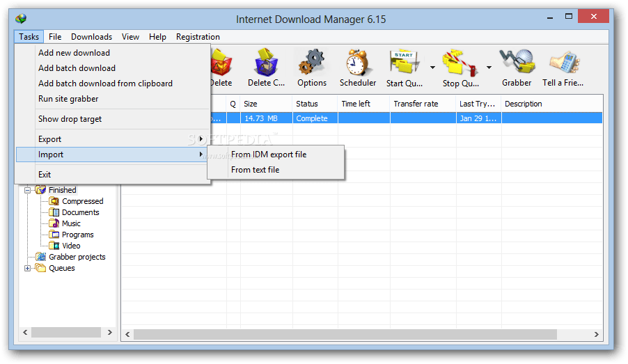Click the Delete toolbar icon

click(x=221, y=63)
